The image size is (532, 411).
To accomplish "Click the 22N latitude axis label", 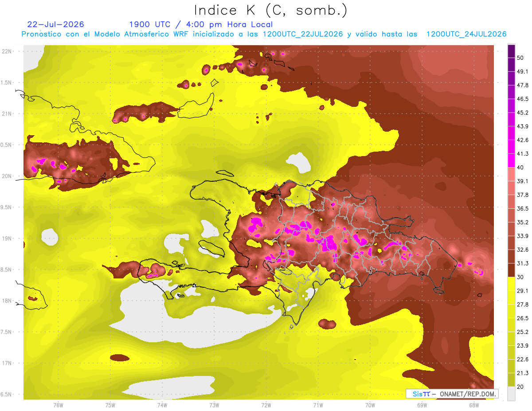I will tap(7, 51).
